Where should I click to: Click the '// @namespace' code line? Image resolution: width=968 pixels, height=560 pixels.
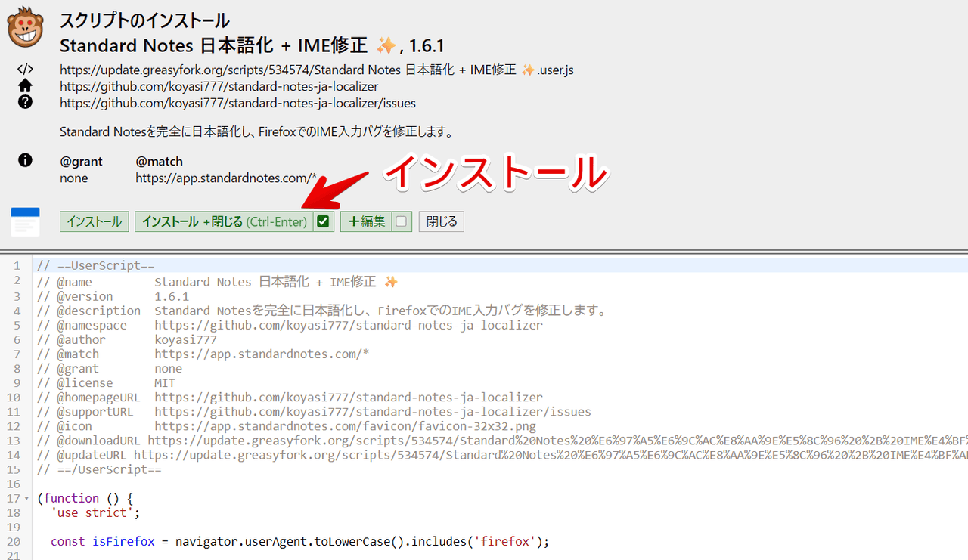(x=290, y=325)
